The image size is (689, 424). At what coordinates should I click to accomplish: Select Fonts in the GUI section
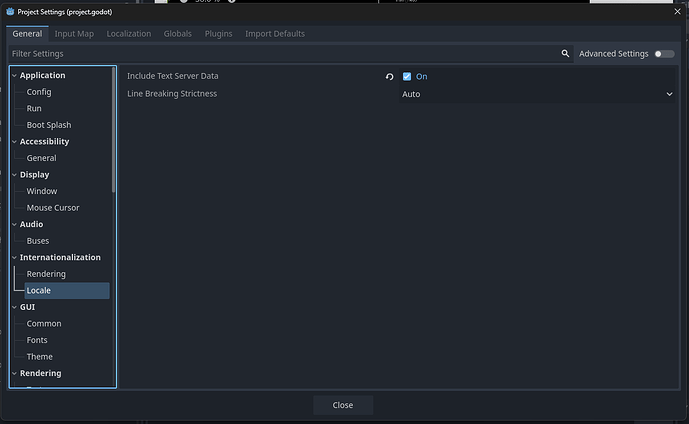tap(39, 340)
